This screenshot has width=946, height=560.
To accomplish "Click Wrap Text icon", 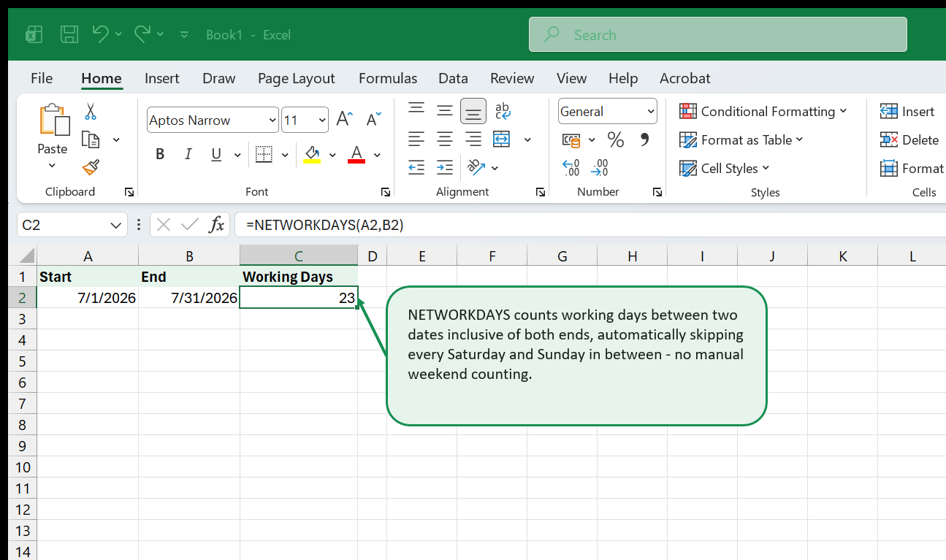I will (503, 110).
